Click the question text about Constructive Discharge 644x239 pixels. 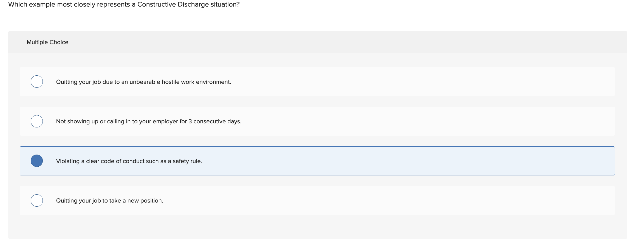124,4
